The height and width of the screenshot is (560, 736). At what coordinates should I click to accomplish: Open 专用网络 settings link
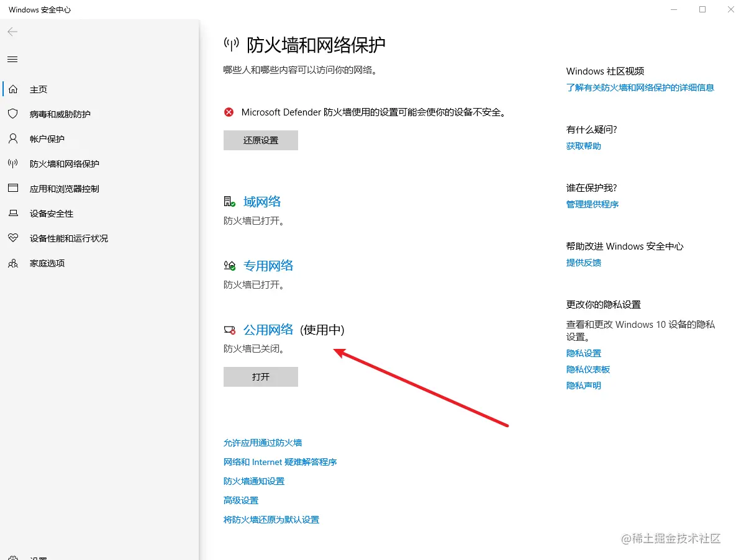pos(268,266)
